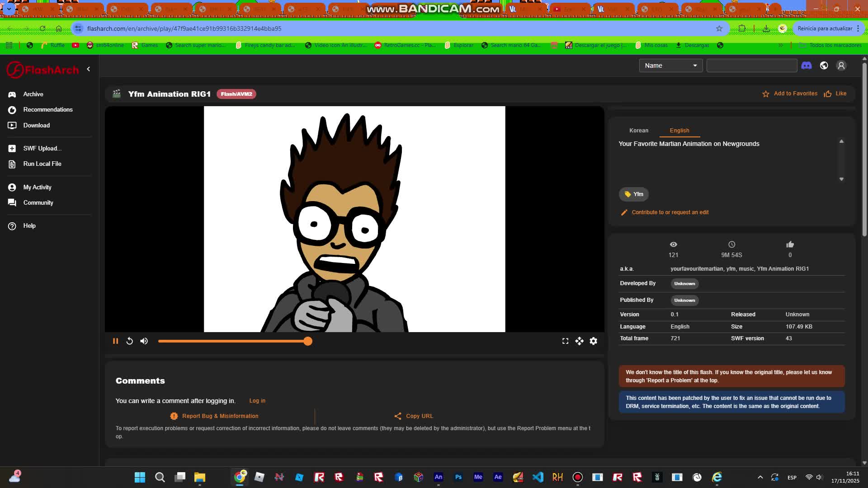This screenshot has height=488, width=868.
Task: Mute the flash animation audio
Action: tap(144, 341)
